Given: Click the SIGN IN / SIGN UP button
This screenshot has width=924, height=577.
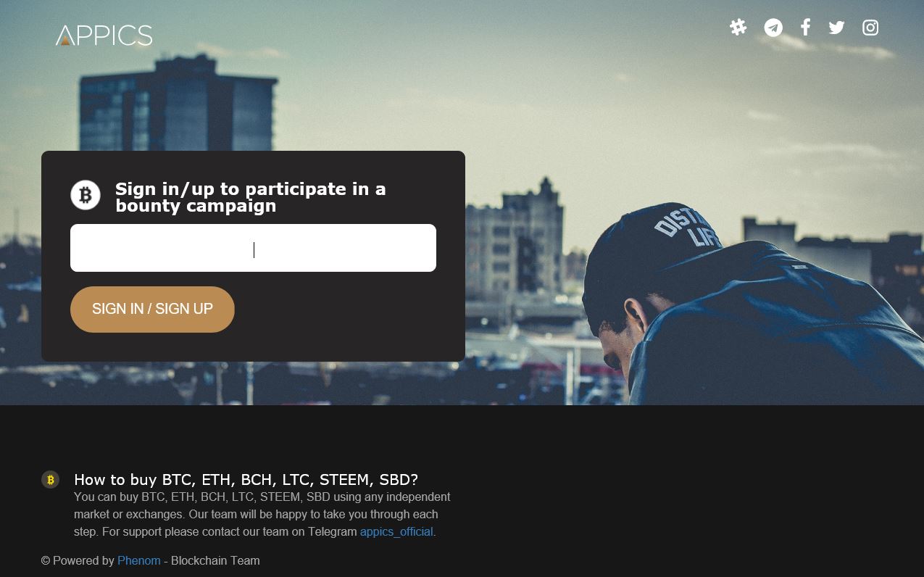Looking at the screenshot, I should click(152, 310).
